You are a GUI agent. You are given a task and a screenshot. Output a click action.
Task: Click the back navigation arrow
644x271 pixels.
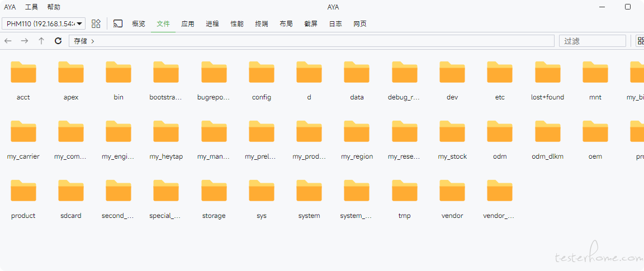8,41
